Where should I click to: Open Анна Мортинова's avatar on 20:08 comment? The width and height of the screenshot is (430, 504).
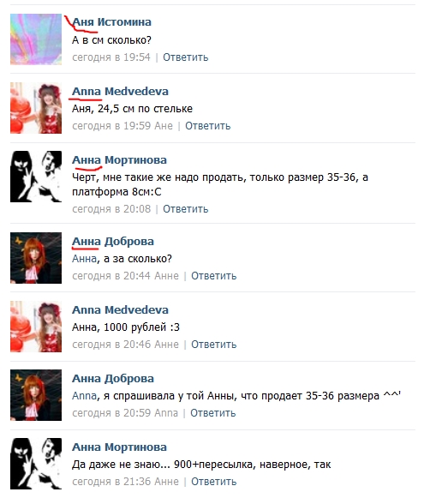click(x=36, y=177)
